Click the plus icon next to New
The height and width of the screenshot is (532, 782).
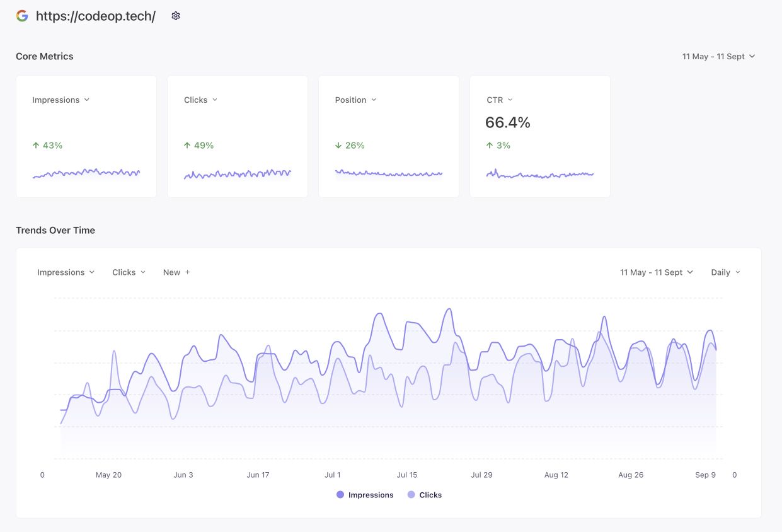[x=187, y=272]
